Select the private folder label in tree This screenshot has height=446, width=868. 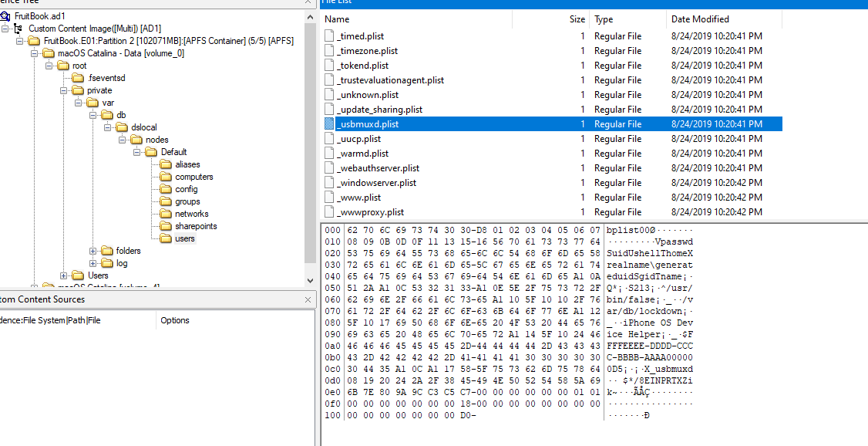[x=99, y=91]
